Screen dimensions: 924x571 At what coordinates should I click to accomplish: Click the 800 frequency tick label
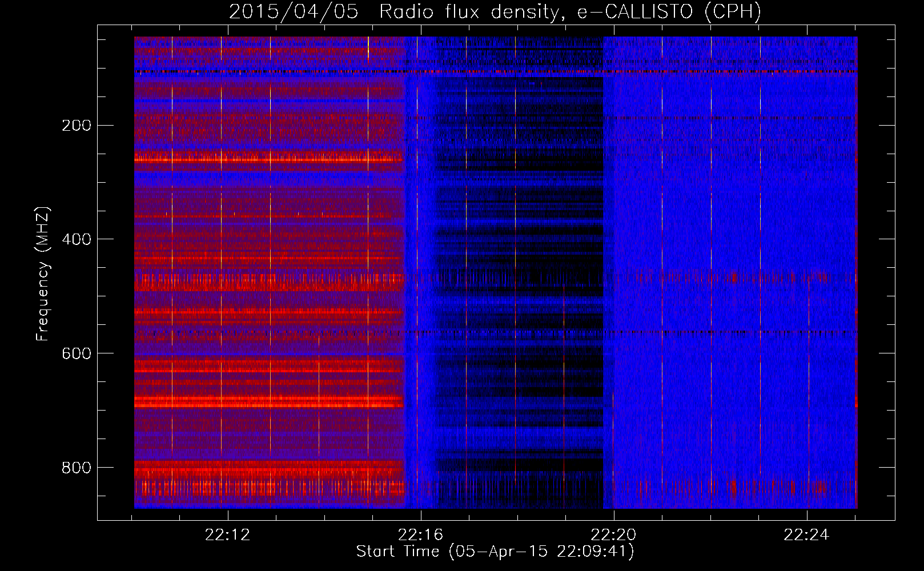coord(77,468)
